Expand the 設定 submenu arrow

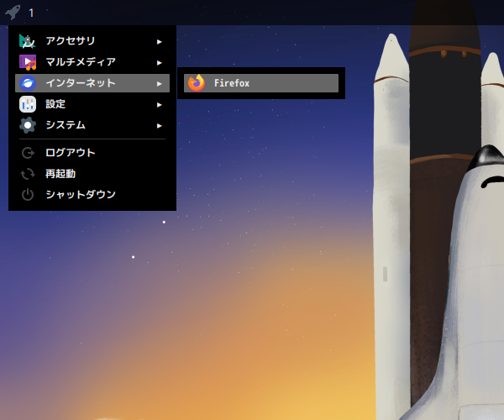click(x=159, y=105)
